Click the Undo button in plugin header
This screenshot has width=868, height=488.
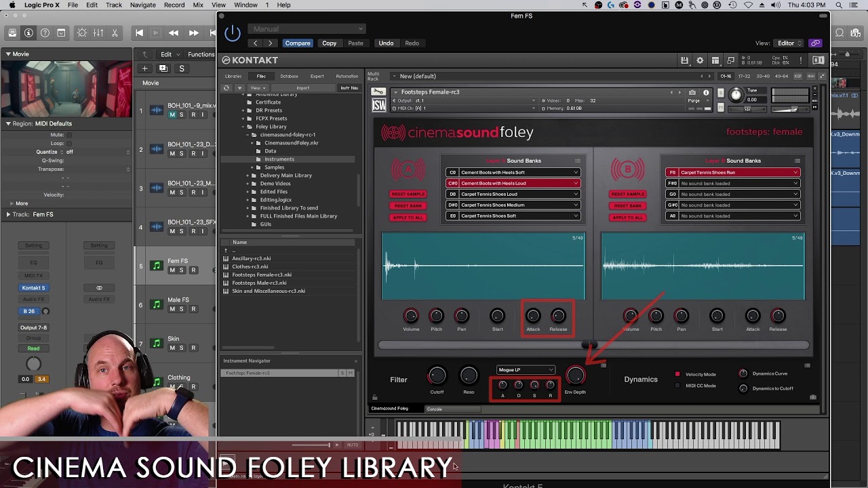coord(386,43)
